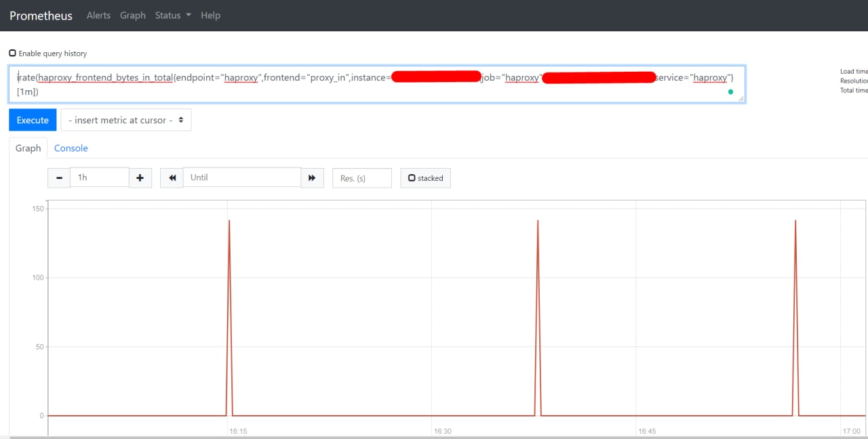Click the 150 y-axis label
The height and width of the screenshot is (439, 868).
coord(37,209)
